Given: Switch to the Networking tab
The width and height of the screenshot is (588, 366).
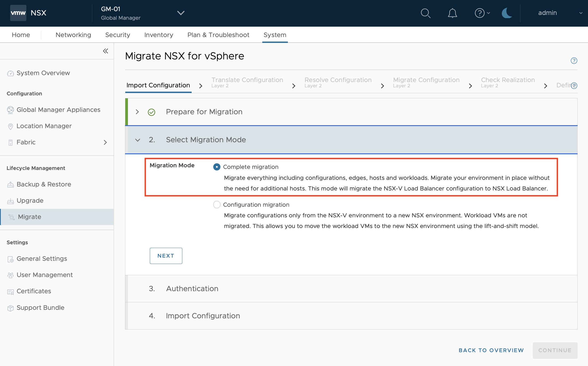Looking at the screenshot, I should tap(73, 35).
